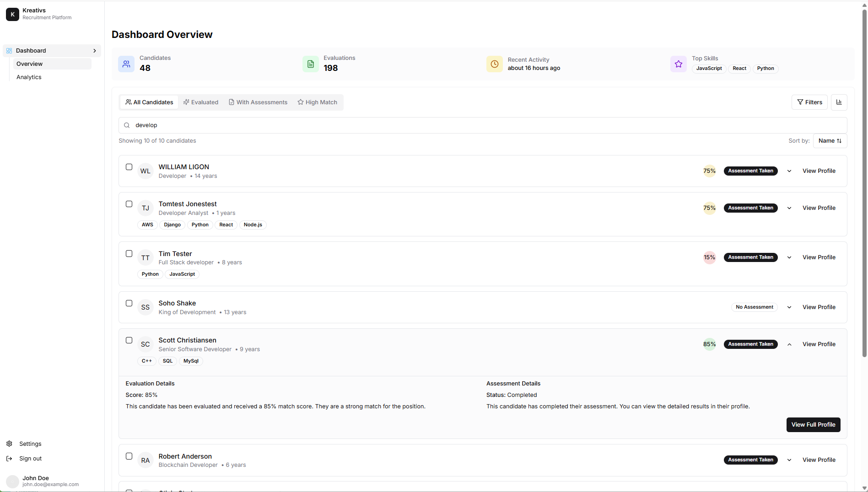Open the Sort by Name dropdown

[x=830, y=141]
